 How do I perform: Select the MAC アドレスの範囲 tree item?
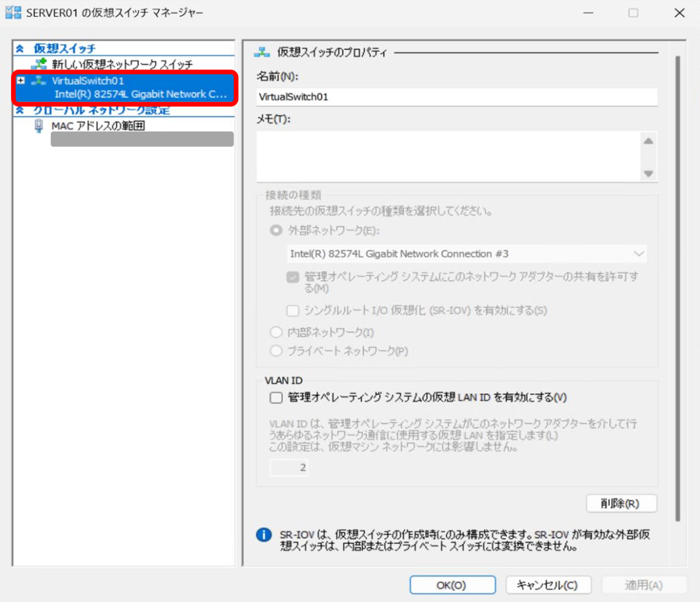click(x=98, y=125)
